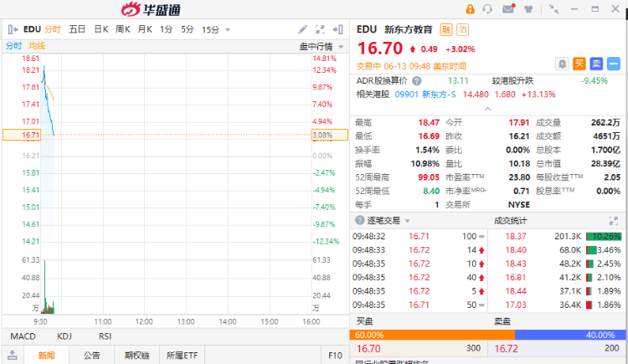The width and height of the screenshot is (628, 364).
Task: Click the blue 40.00% sell ratio bar
Action: tap(570, 335)
